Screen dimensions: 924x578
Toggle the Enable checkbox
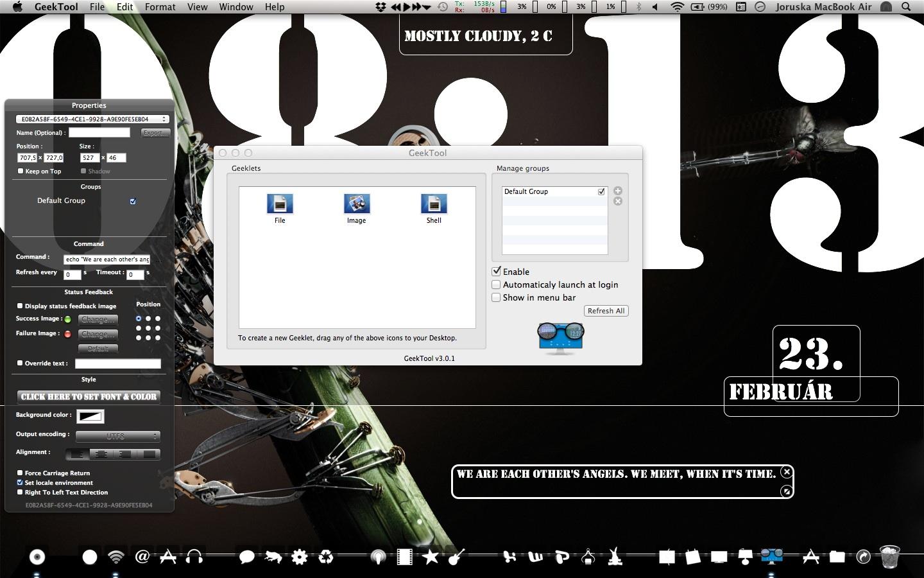[x=496, y=272]
